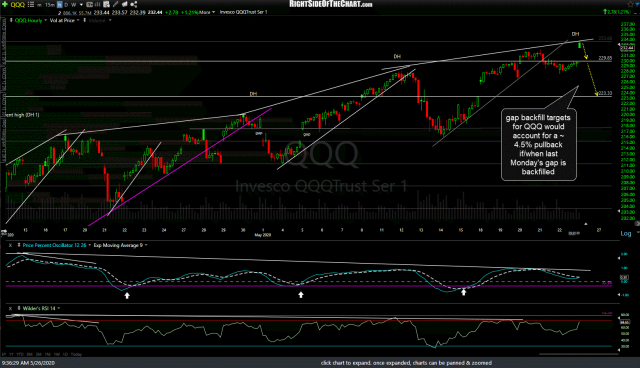
Task: Click drag handle of Price Percent Oscillator
Action: click(x=19, y=245)
